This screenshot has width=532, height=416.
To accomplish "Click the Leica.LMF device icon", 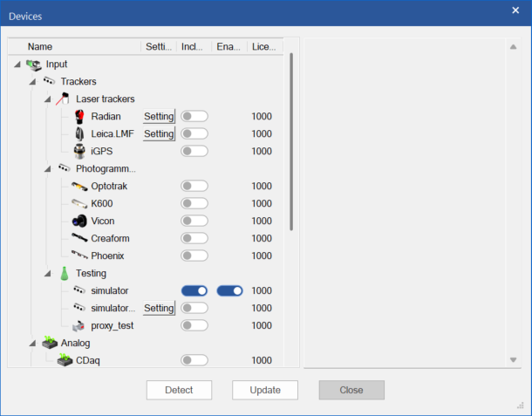I will [79, 133].
